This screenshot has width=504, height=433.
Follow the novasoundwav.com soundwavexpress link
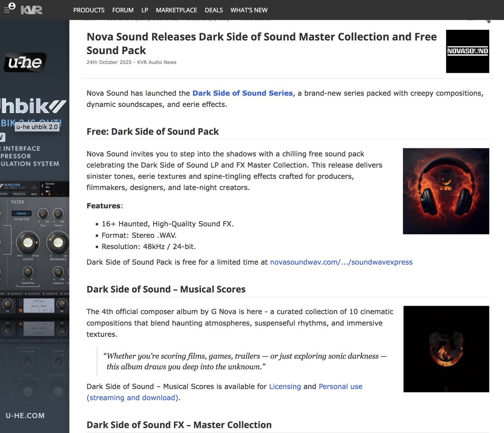[x=341, y=262]
